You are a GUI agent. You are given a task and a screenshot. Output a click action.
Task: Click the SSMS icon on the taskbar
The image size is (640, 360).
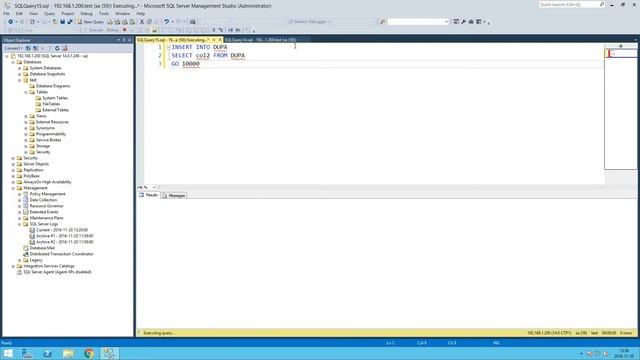tap(109, 353)
